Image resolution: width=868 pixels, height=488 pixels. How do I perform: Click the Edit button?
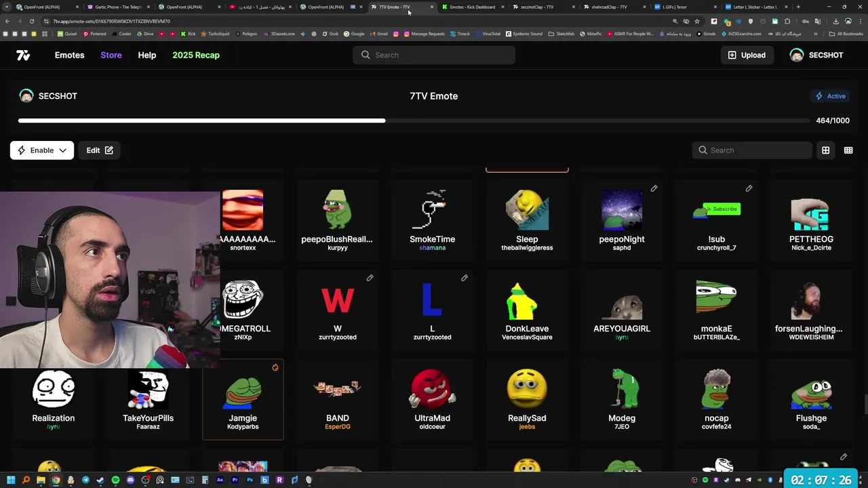click(100, 150)
